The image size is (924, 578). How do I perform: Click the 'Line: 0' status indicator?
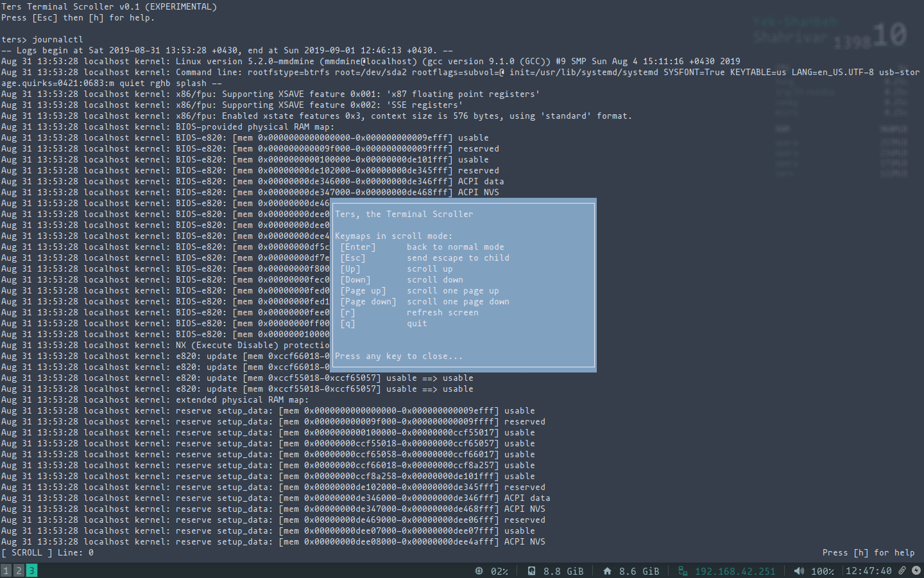[76, 552]
